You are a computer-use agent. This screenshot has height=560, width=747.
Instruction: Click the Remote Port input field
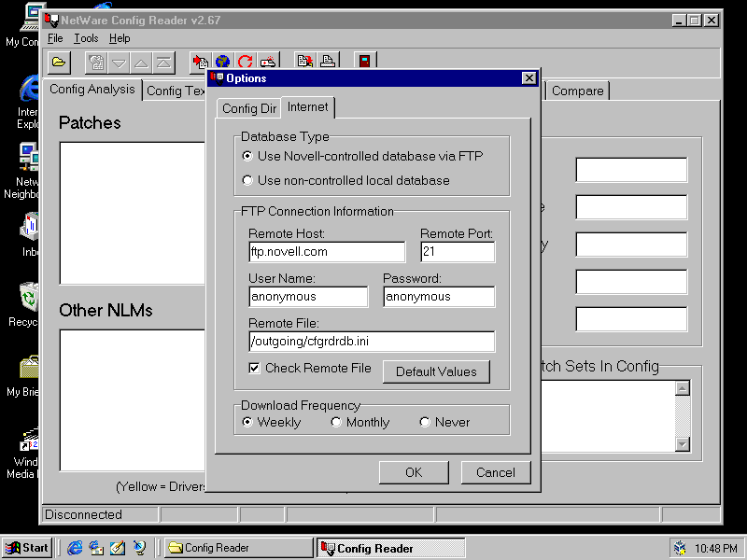tap(458, 251)
